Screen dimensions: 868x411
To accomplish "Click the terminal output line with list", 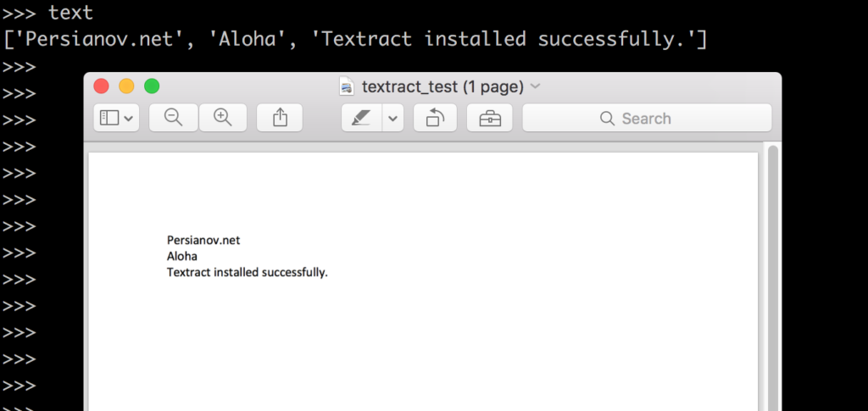I will [x=355, y=39].
